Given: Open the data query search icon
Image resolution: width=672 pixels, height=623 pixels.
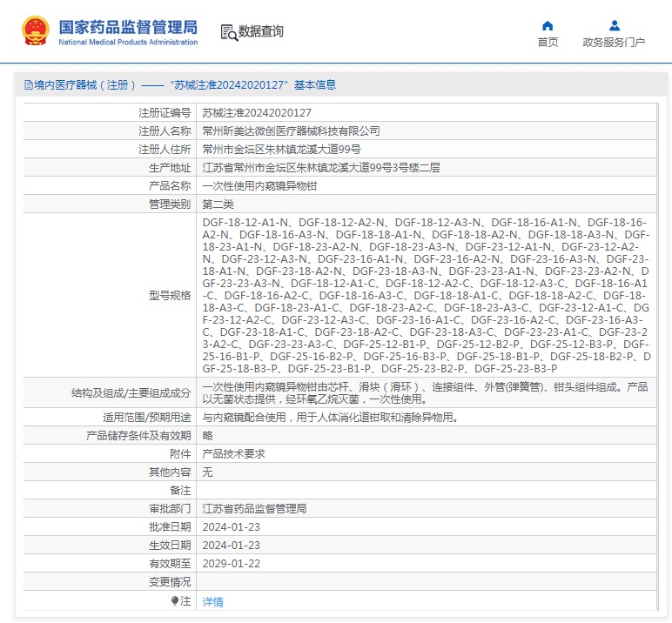Looking at the screenshot, I should (229, 32).
